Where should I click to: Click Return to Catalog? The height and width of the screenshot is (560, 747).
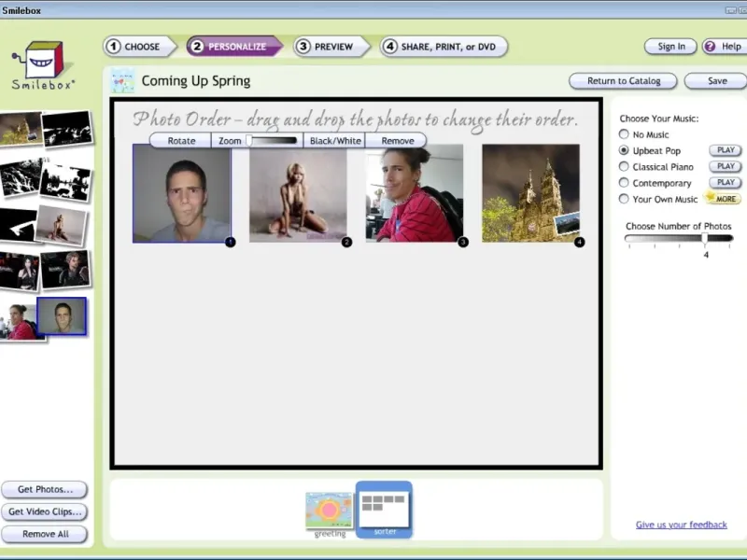[x=623, y=81]
